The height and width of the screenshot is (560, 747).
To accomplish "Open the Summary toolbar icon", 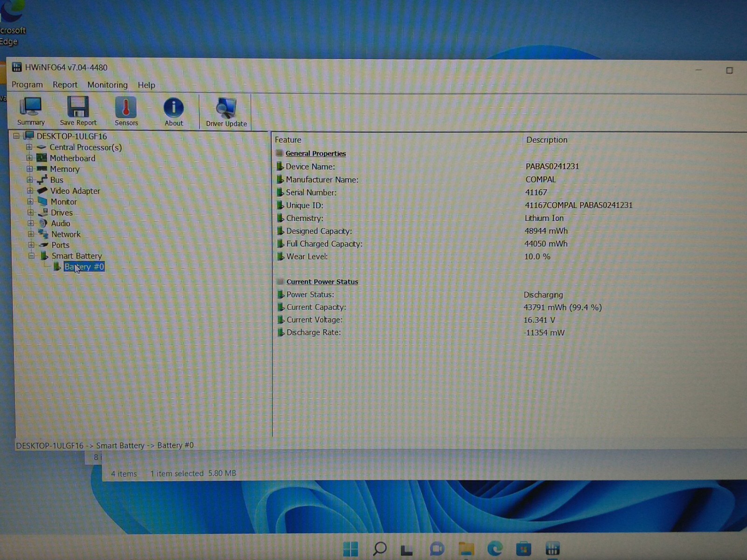I will coord(31,112).
